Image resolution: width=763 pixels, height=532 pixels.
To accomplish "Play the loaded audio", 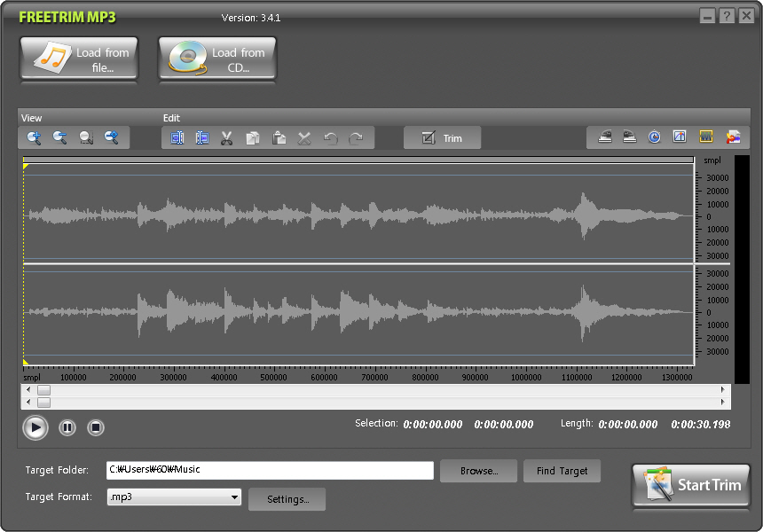I will click(x=35, y=428).
